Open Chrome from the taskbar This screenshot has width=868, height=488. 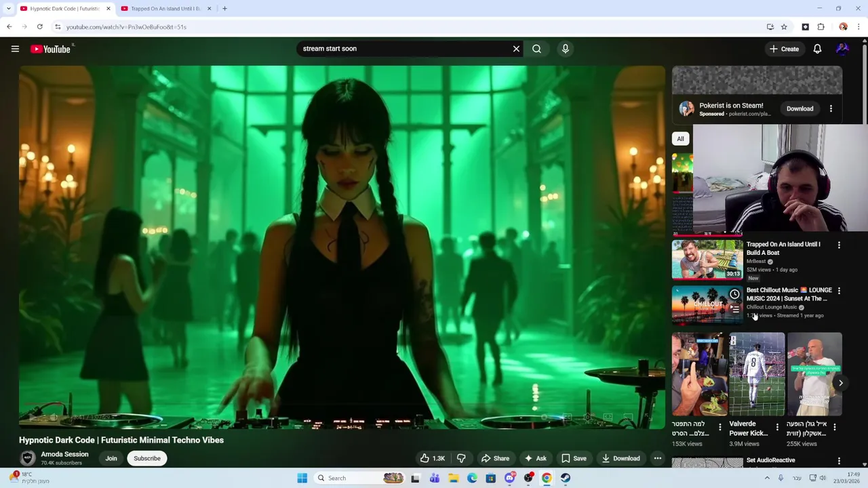click(x=547, y=478)
